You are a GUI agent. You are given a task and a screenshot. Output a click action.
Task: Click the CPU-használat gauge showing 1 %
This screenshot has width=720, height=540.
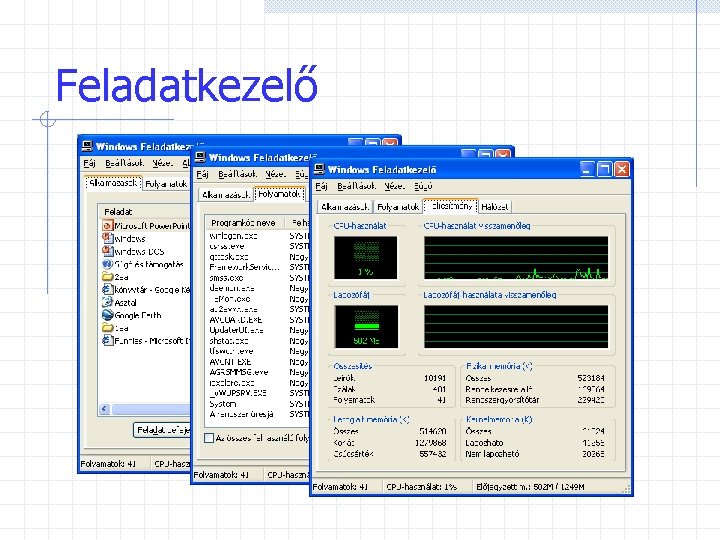coord(366,258)
